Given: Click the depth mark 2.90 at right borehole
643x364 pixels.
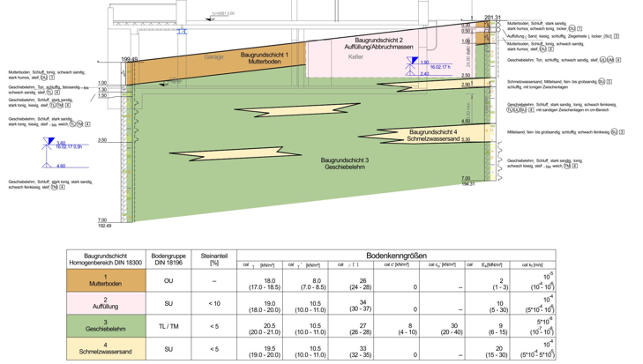Looking at the screenshot, I should 466,85.
